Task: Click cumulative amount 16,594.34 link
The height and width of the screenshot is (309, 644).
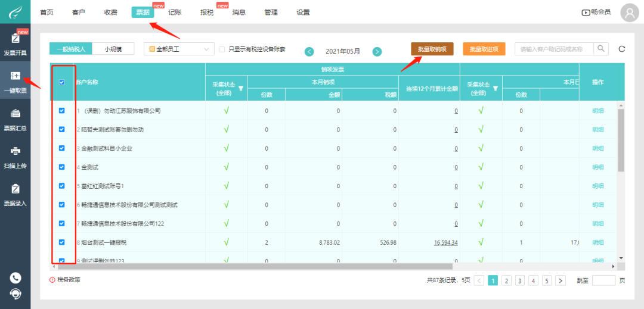Action: pos(445,242)
